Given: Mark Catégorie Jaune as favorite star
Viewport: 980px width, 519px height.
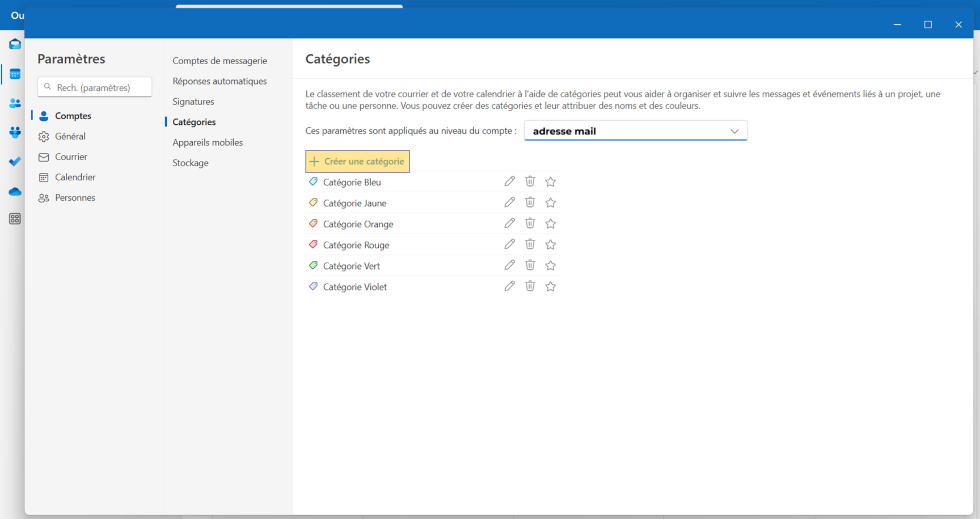Looking at the screenshot, I should coord(550,203).
